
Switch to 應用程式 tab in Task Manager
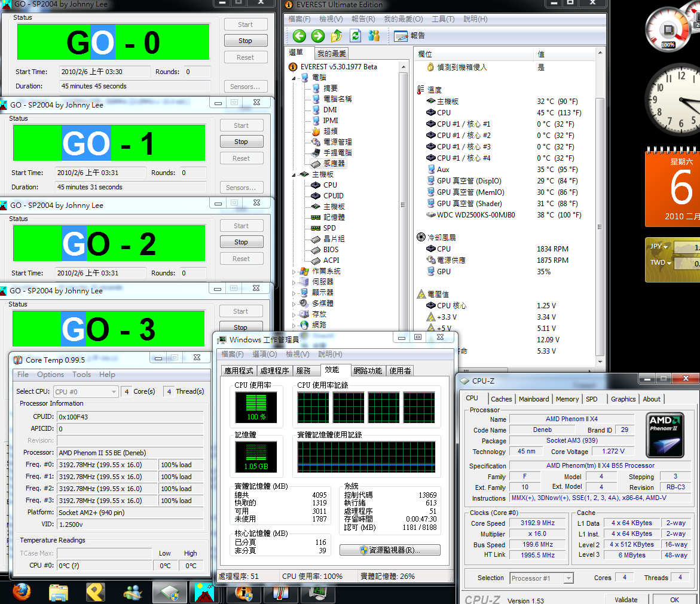[x=239, y=370]
